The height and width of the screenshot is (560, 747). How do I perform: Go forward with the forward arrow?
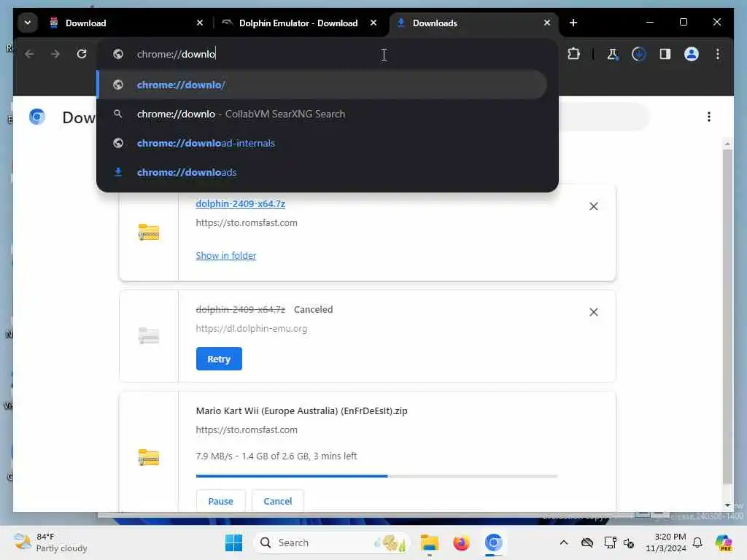pos(55,54)
